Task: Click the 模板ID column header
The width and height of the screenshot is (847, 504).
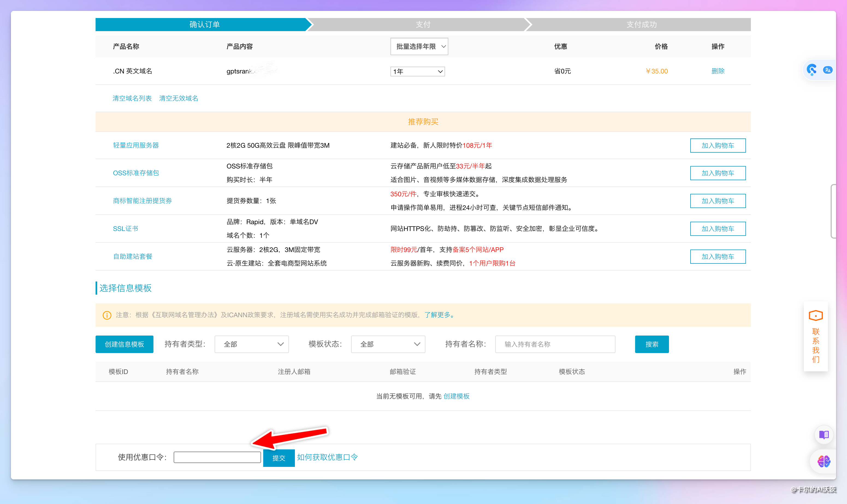Action: 118,372
